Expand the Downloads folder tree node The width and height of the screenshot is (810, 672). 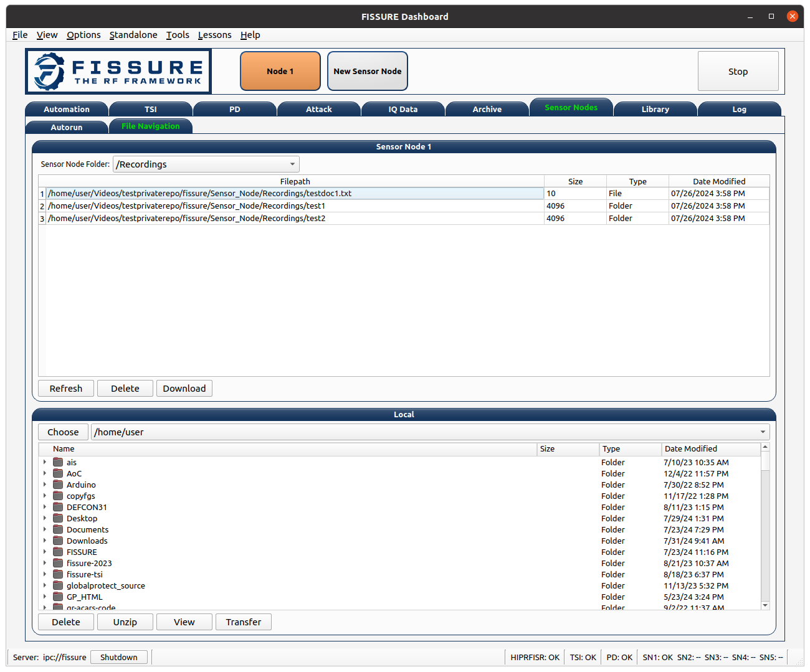pos(45,541)
